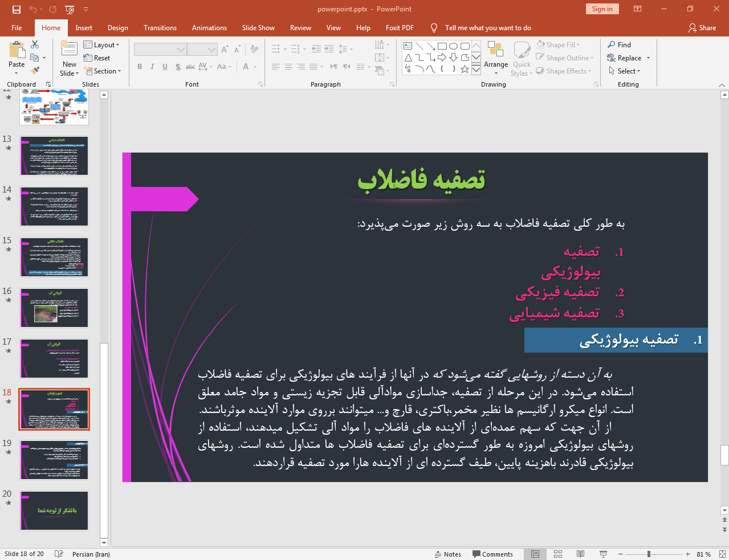The width and height of the screenshot is (729, 560).
Task: Open the Transitions tab
Action: (160, 28)
